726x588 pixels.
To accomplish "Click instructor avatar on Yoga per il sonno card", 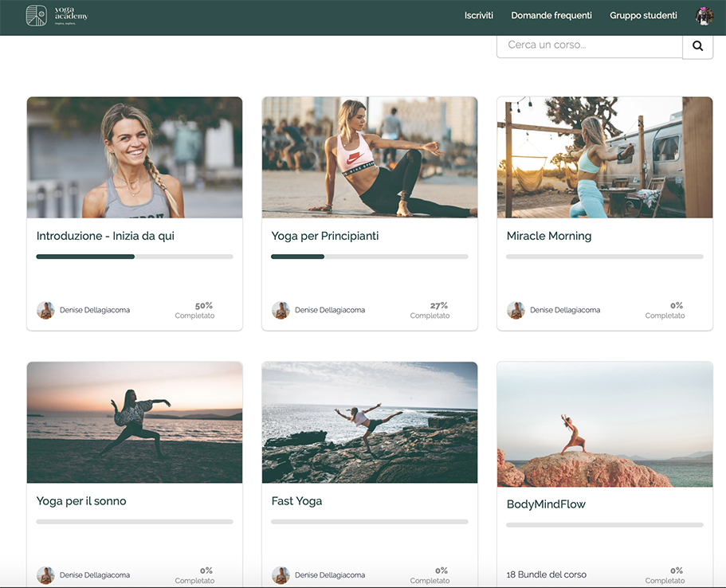I will coord(45,574).
